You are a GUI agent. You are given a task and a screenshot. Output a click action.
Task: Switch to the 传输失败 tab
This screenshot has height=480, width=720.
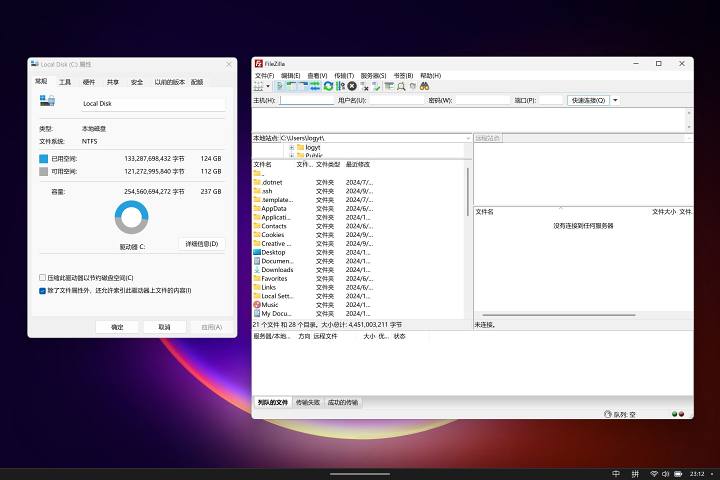point(308,402)
